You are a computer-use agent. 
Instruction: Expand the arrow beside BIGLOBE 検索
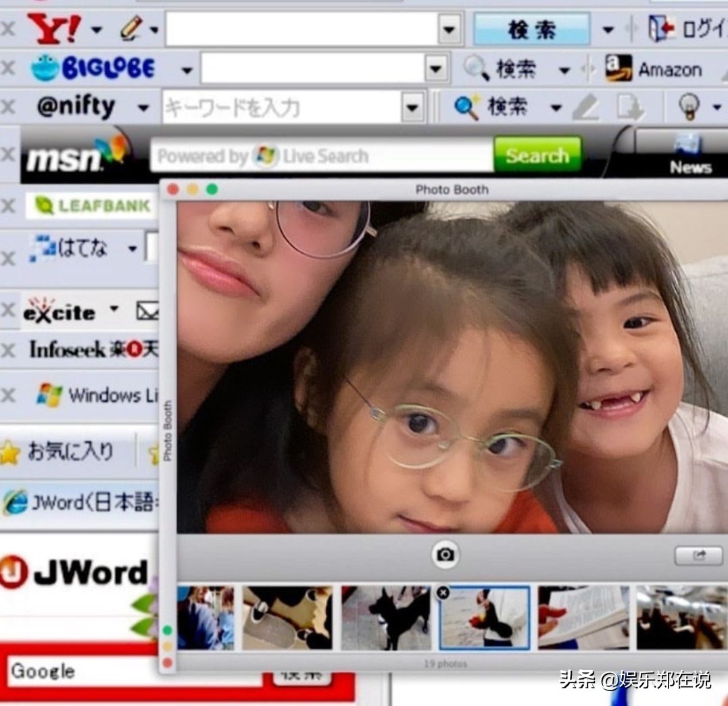[x=564, y=70]
